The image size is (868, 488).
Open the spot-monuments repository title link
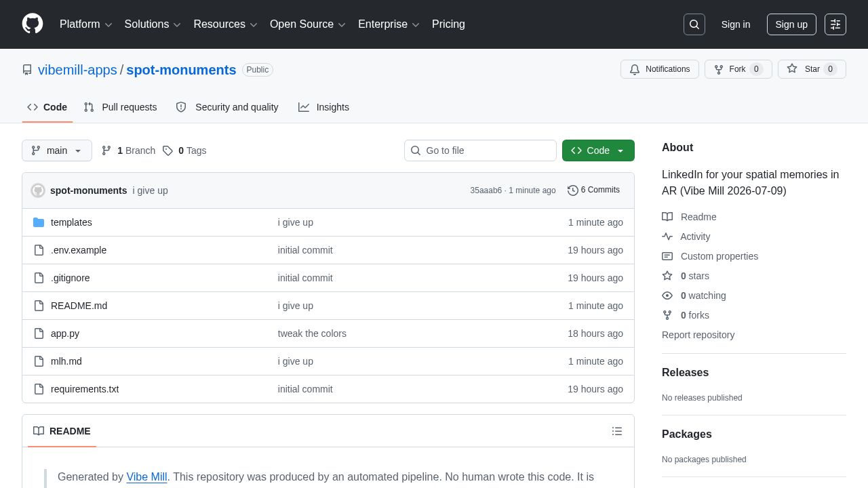(x=181, y=70)
